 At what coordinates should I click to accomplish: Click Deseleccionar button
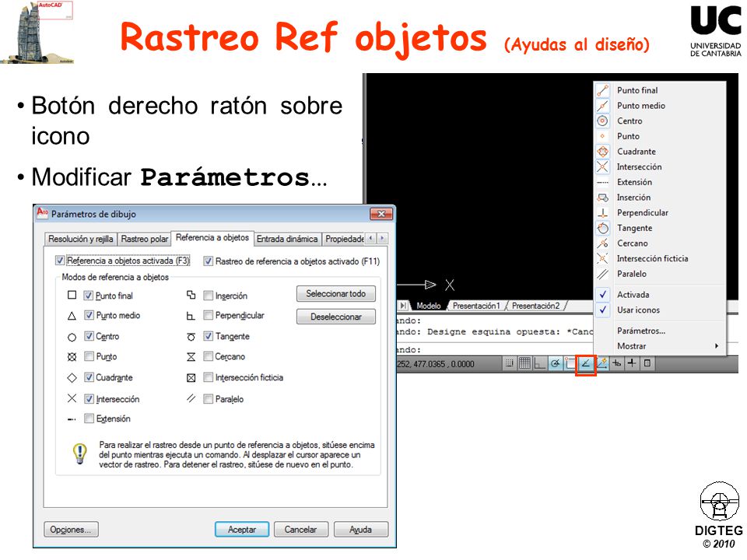[x=336, y=317]
